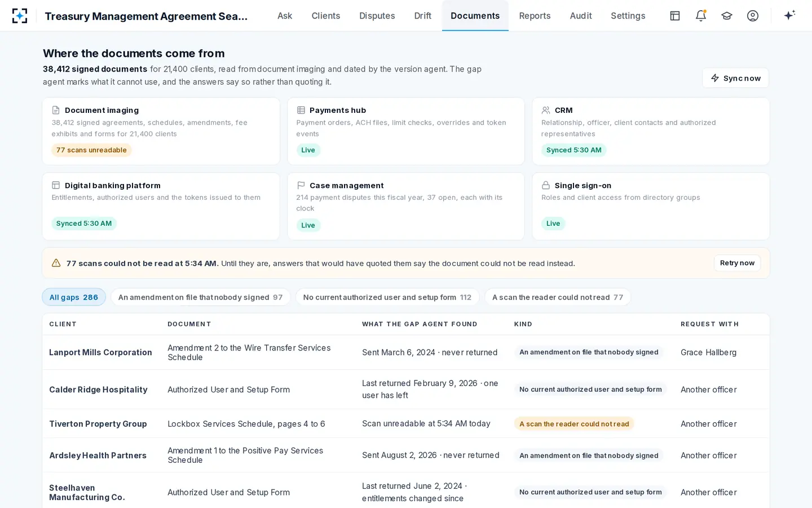Click the CRM Synced 5:30 AM badge

click(x=573, y=150)
